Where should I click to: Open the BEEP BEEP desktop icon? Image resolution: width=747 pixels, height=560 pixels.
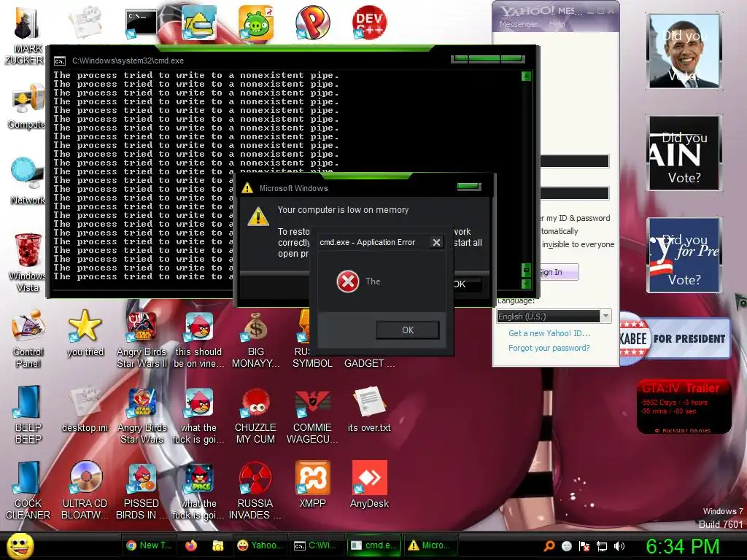tap(28, 414)
